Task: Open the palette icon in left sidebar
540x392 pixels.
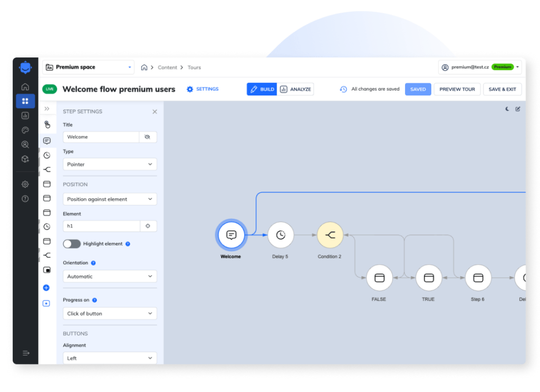Action: 25,130
